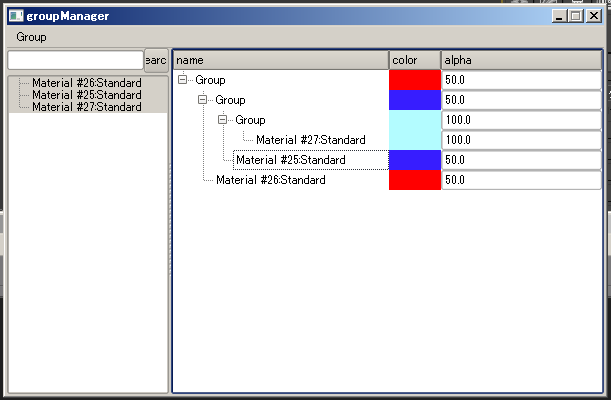Select Material #25:Standard in right tree
This screenshot has height=400, width=611.
click(291, 160)
